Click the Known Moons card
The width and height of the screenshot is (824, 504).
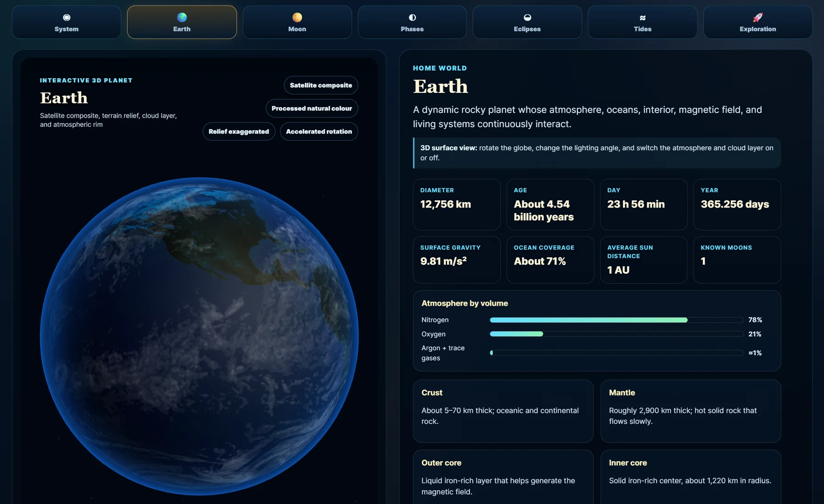click(737, 260)
